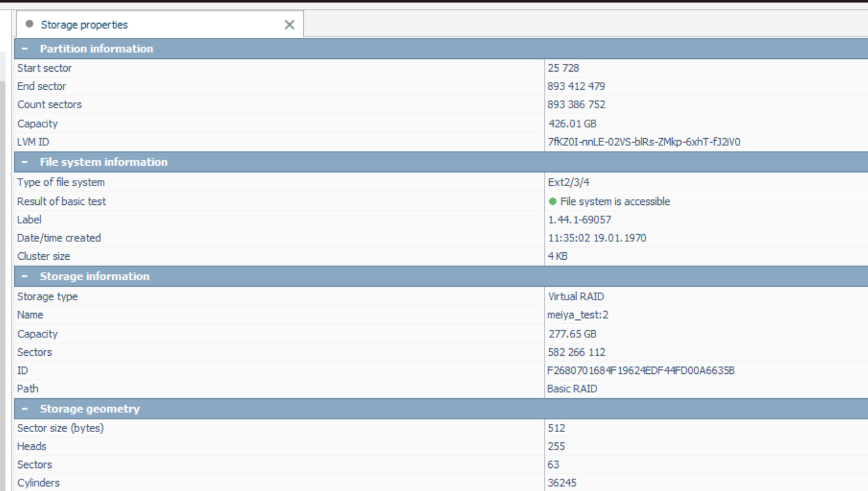Click the 'Path' row label

[x=28, y=389]
